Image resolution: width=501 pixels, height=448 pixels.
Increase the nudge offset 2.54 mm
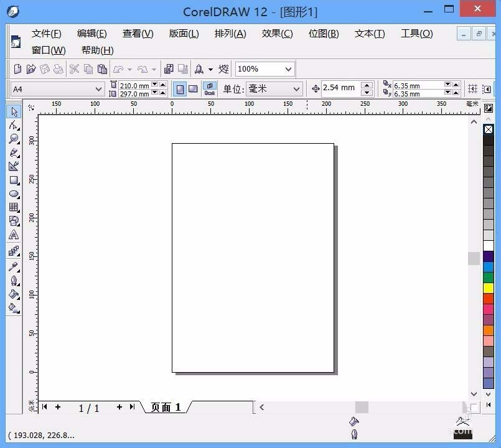367,85
